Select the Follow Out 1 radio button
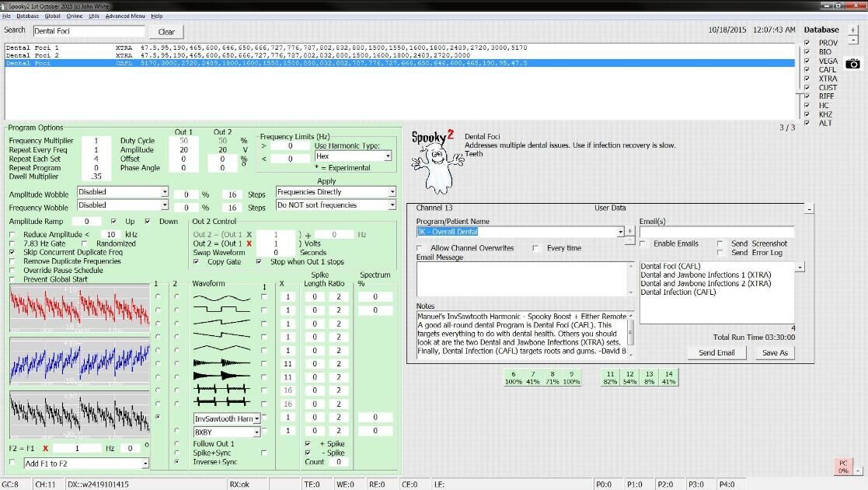The image size is (868, 490). pos(176,444)
